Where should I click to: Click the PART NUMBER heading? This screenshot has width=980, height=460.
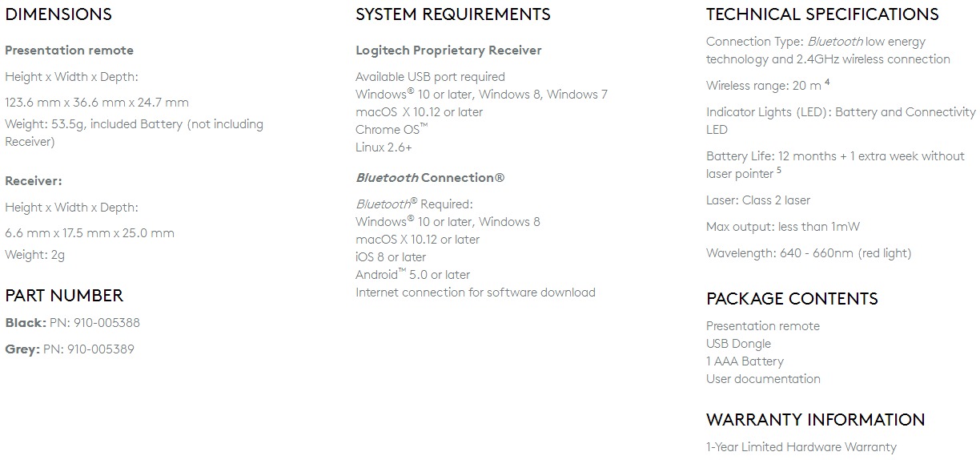point(64,296)
